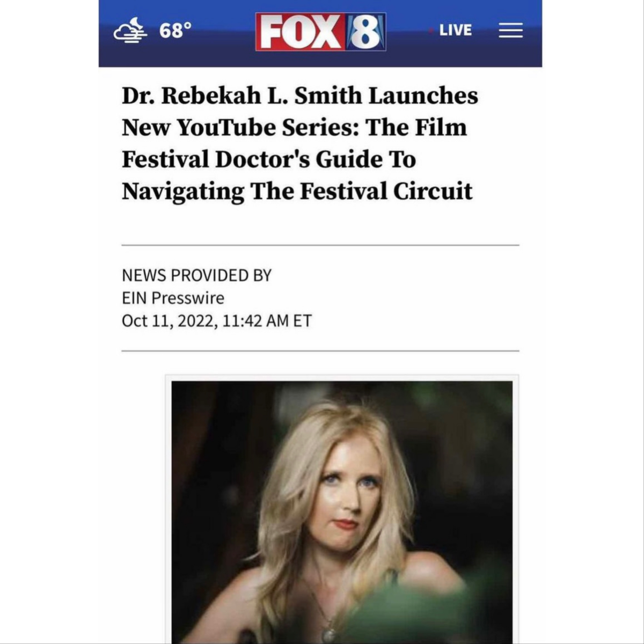
Task: Click the divider line above "NEWS PROVIDED BY"
Action: click(x=320, y=245)
